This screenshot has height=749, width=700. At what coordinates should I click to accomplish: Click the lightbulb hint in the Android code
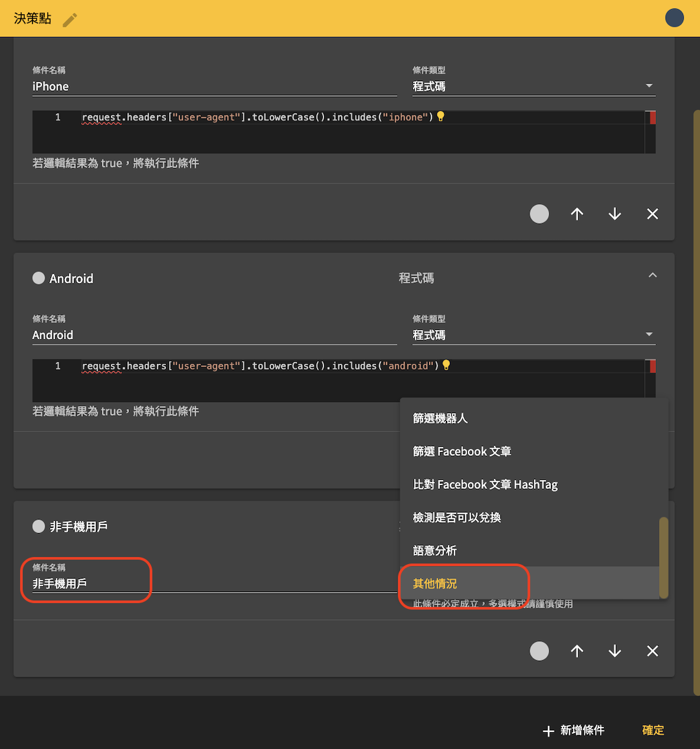(x=447, y=366)
